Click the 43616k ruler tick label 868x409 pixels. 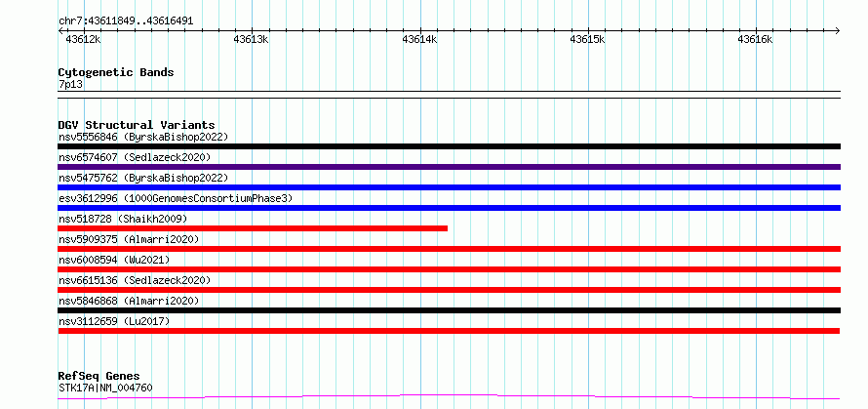click(755, 39)
